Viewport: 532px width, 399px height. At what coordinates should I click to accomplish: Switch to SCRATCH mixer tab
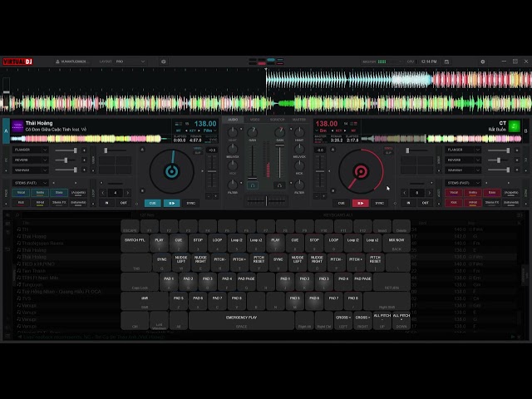point(277,120)
